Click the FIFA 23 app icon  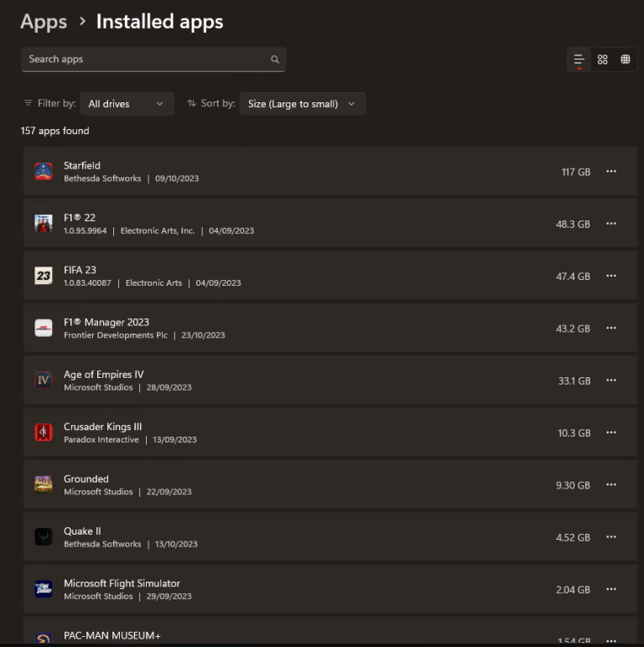44,276
